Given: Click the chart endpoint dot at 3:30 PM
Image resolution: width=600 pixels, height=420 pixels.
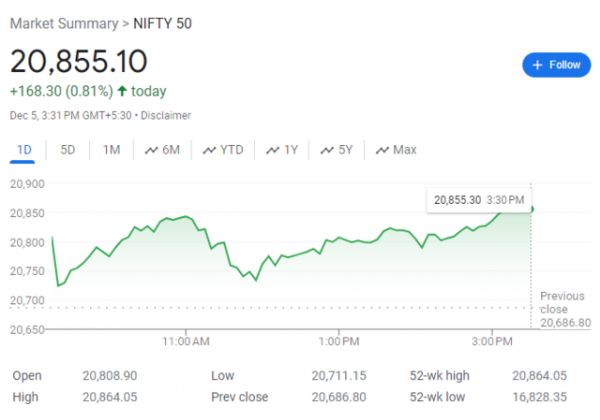Looking at the screenshot, I should [531, 208].
